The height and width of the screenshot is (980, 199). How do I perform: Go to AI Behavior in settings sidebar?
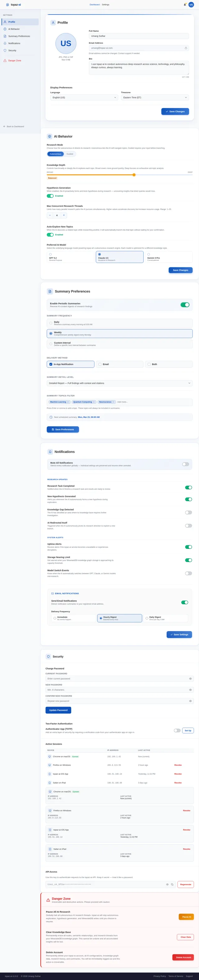coord(14,29)
